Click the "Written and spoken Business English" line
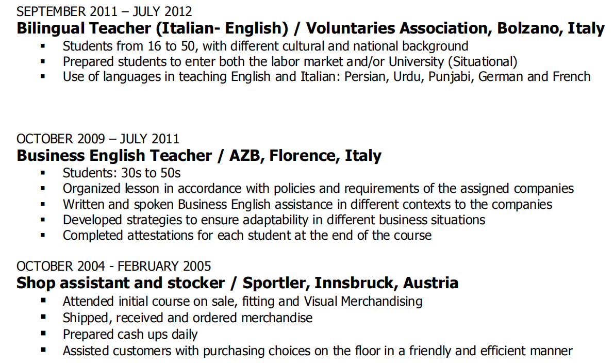 [307, 204]
